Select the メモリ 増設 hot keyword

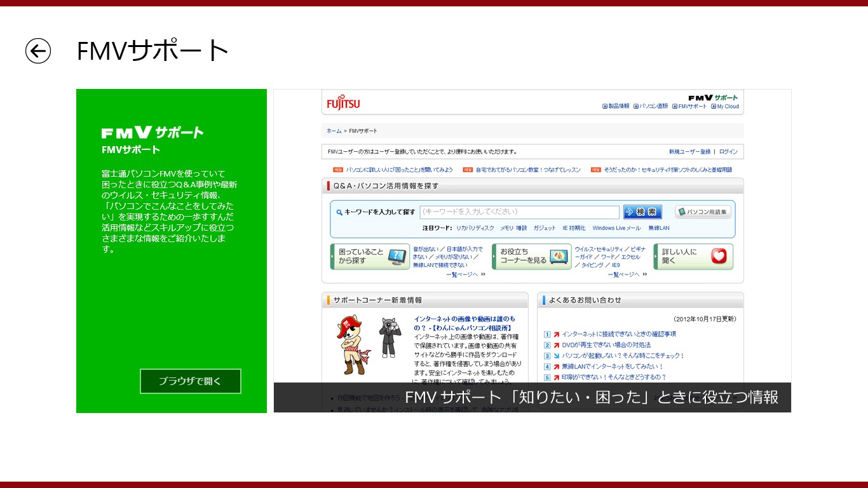point(513,228)
